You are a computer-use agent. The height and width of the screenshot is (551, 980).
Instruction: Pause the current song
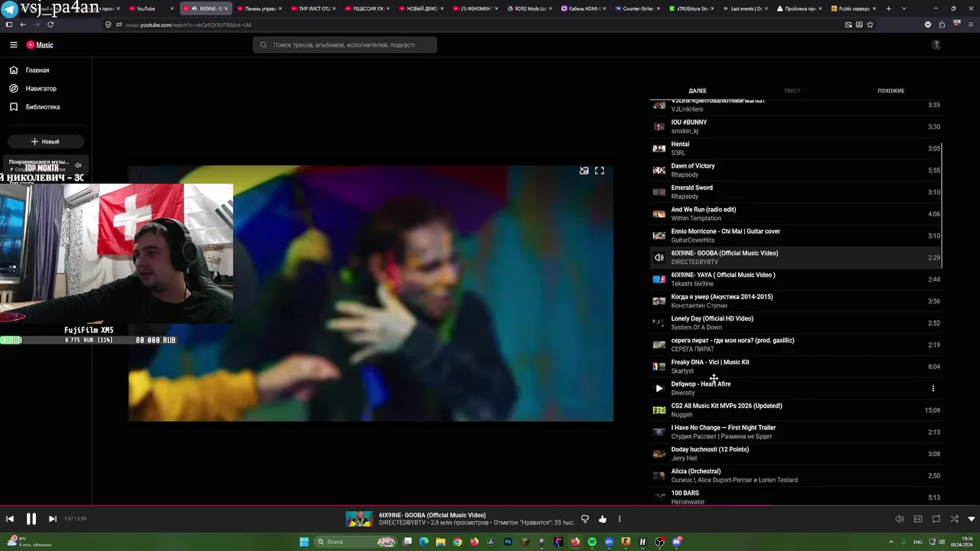click(x=31, y=519)
